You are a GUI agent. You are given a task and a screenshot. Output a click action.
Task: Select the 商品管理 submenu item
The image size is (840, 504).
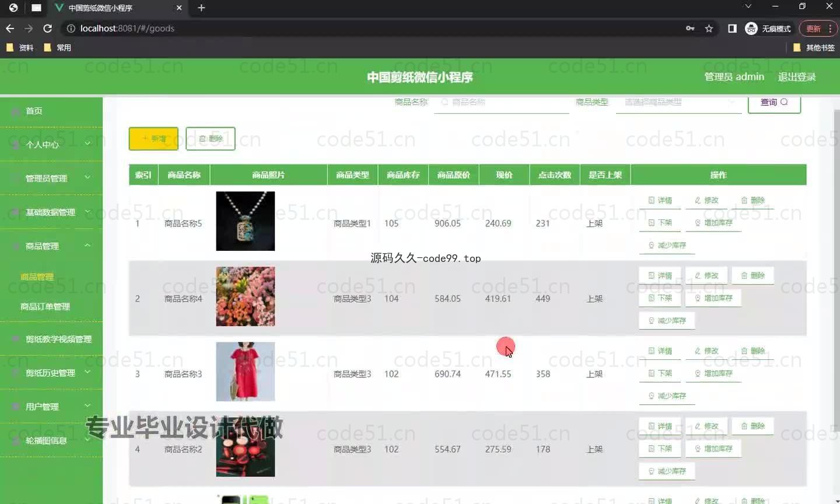click(37, 277)
